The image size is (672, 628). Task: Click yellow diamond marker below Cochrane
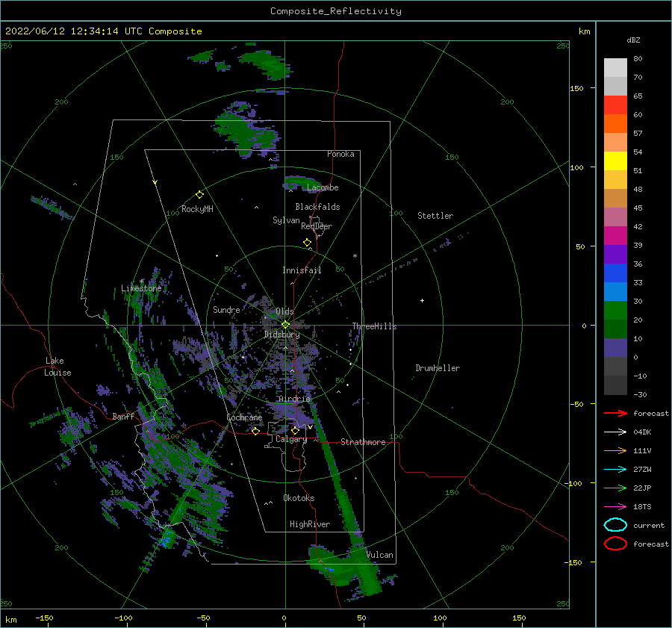pos(255,432)
